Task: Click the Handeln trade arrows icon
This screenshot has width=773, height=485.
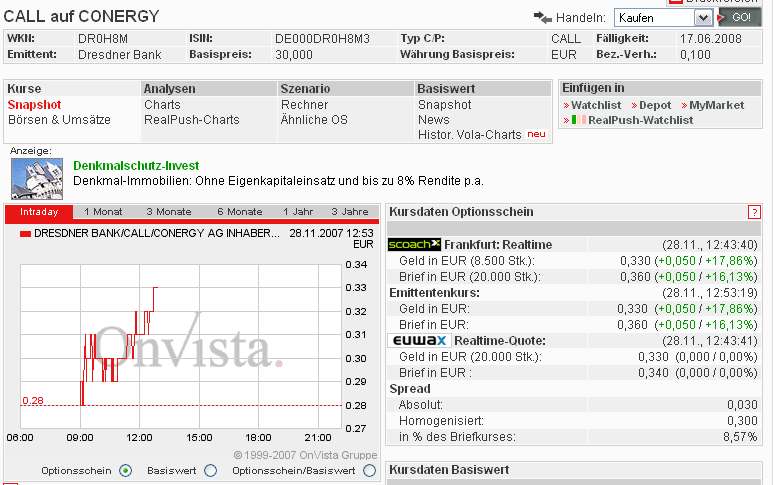Action: [x=543, y=17]
